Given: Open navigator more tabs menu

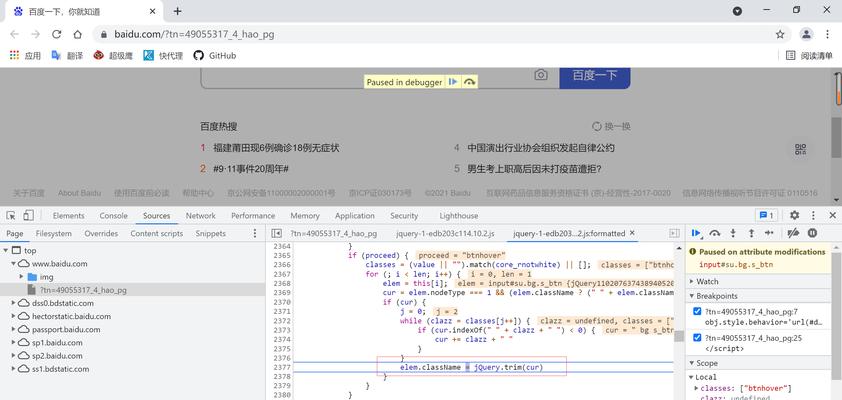Looking at the screenshot, I should [x=255, y=234].
